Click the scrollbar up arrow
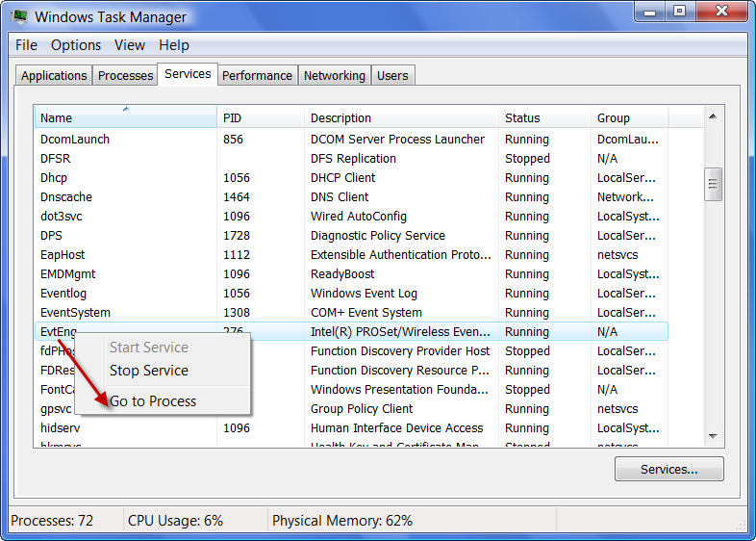This screenshot has width=756, height=541. [713, 116]
